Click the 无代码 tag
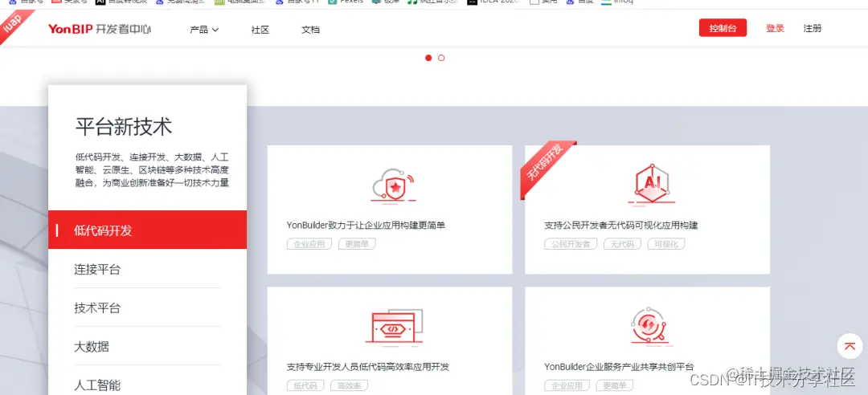This screenshot has height=395, width=868. coord(623,244)
